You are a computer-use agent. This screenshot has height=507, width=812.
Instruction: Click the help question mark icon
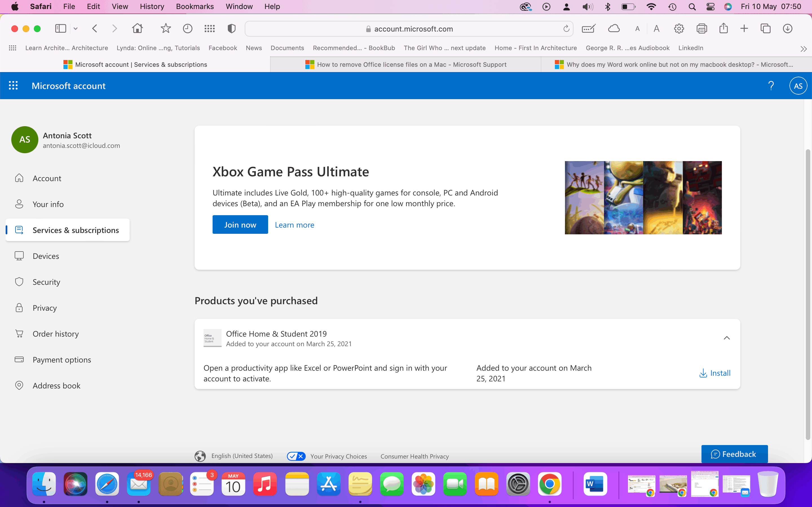click(771, 86)
